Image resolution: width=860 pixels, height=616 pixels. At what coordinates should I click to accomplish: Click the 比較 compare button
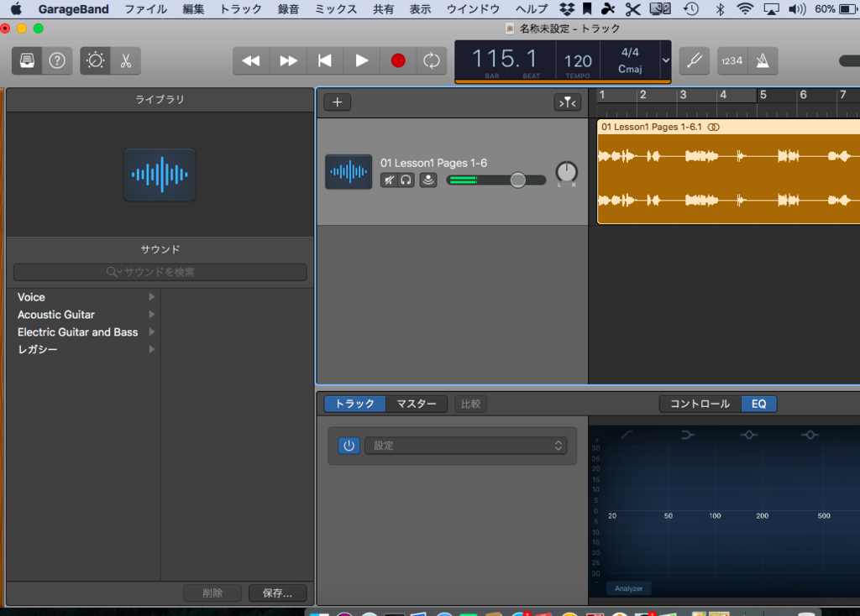(x=470, y=404)
